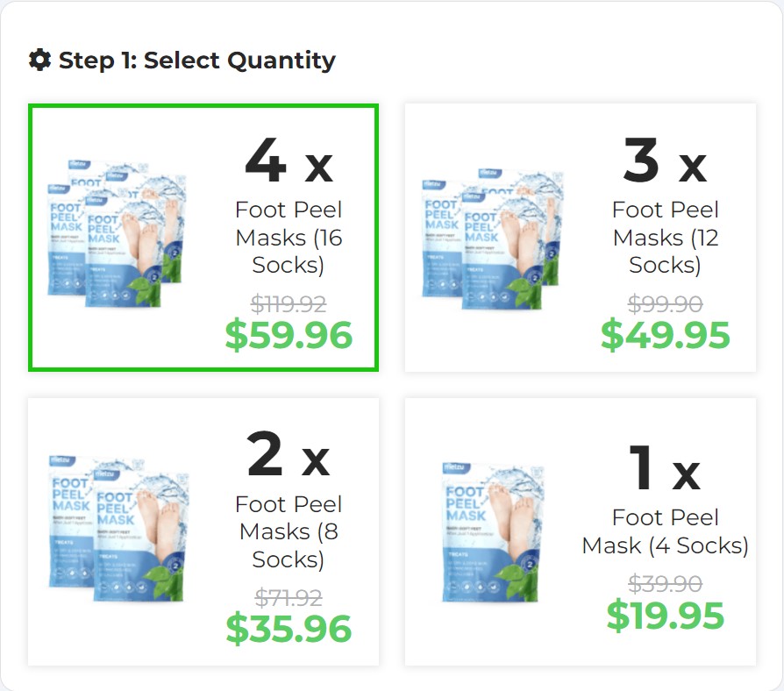Screen dimensions: 784x691
Task: Click the crossed-out $39.90 price
Action: tap(665, 584)
